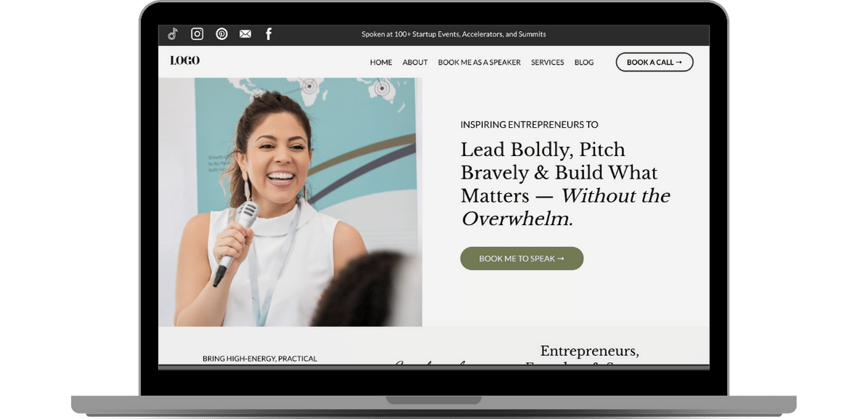
Task: Click the BOOK A CALL button
Action: point(654,62)
